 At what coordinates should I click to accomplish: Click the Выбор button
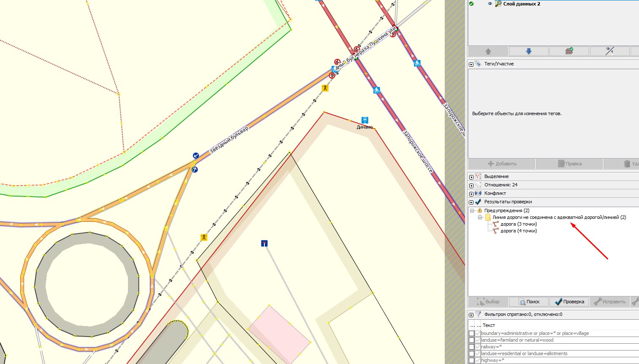point(488,302)
